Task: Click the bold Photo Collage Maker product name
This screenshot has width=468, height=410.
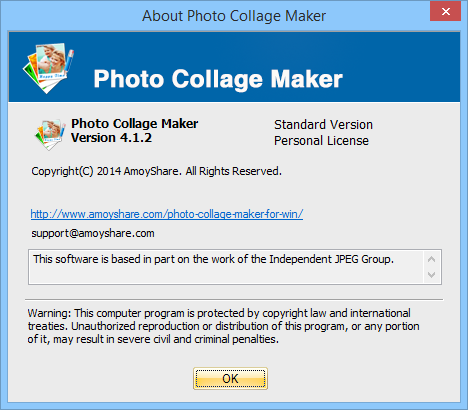Action: click(135, 124)
